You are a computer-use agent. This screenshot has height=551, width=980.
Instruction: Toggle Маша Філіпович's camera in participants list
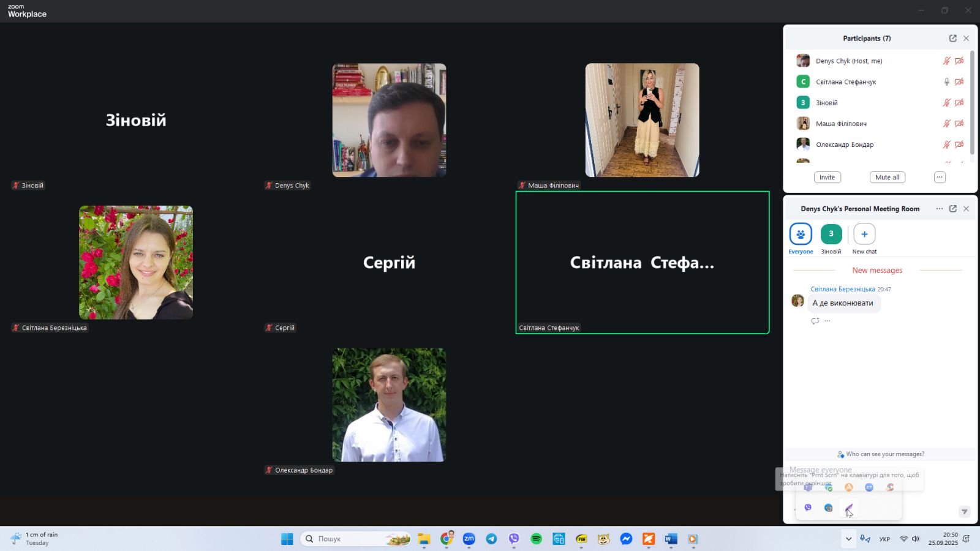[959, 124]
